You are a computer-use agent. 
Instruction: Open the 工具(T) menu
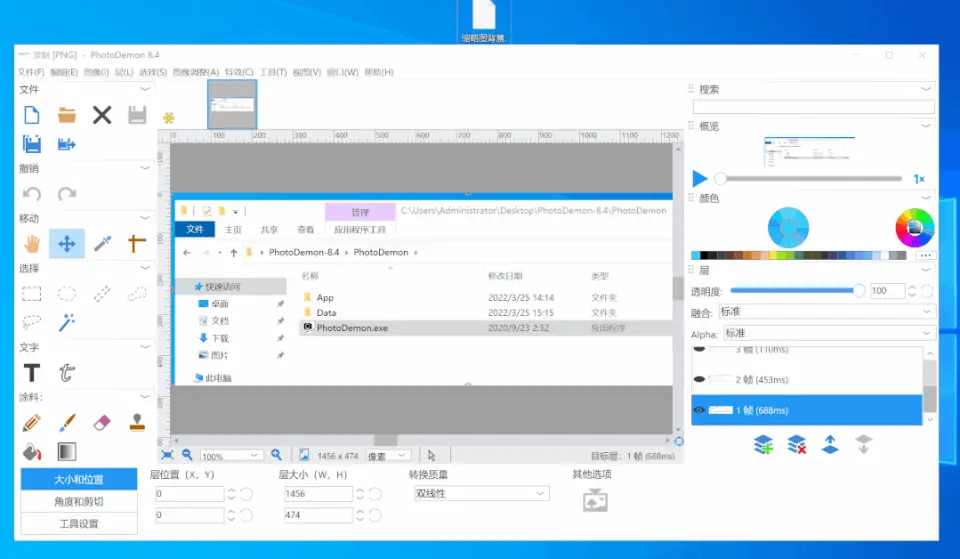click(x=273, y=72)
